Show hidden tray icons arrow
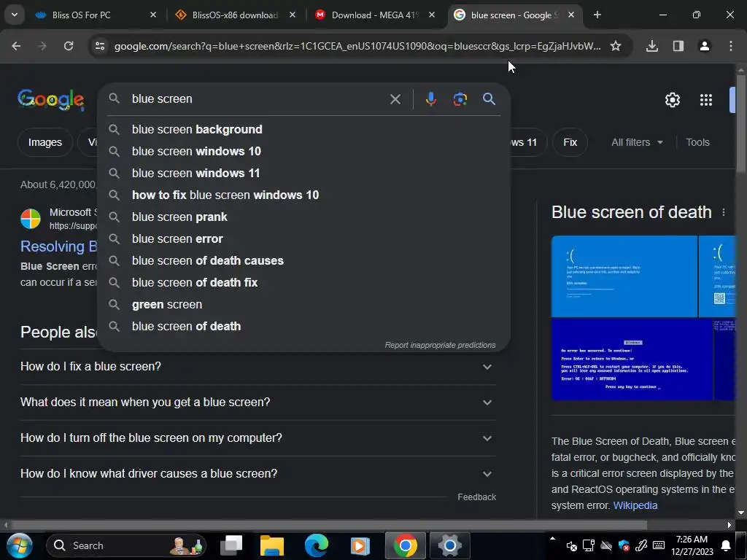This screenshot has height=560, width=747. coord(552,539)
